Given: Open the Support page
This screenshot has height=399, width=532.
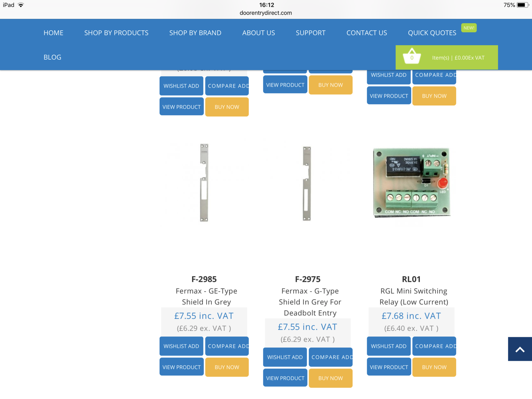Looking at the screenshot, I should (x=311, y=33).
